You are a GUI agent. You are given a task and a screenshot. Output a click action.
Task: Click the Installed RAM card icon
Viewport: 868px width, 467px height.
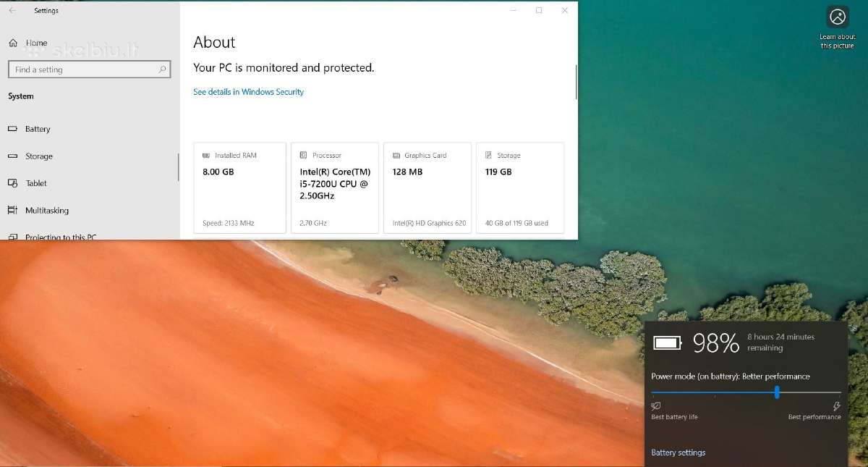point(206,156)
